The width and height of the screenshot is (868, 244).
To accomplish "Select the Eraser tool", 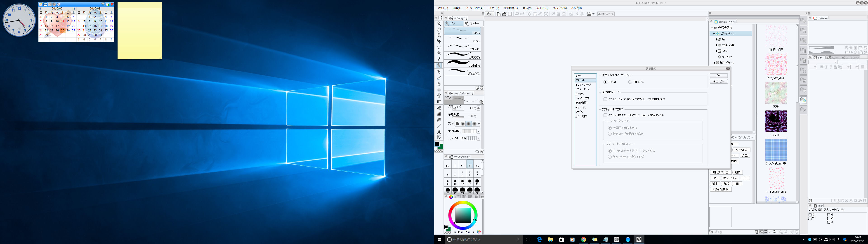I will click(x=439, y=96).
